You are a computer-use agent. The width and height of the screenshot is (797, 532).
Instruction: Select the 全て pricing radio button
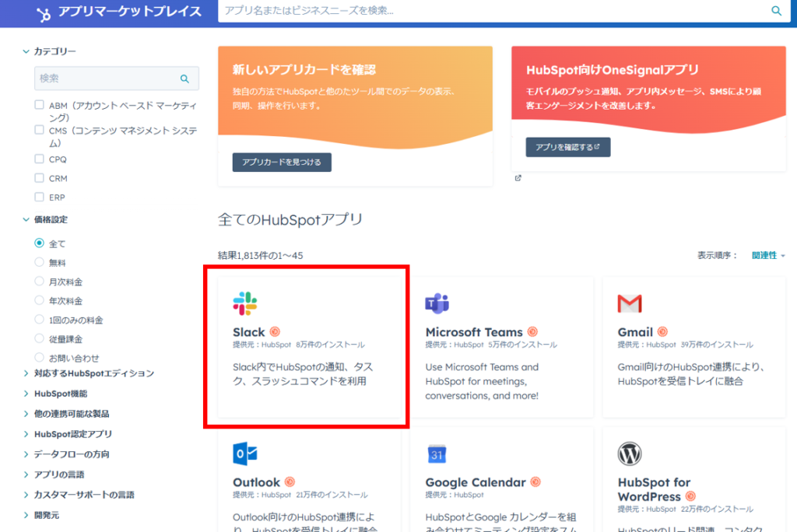click(39, 243)
